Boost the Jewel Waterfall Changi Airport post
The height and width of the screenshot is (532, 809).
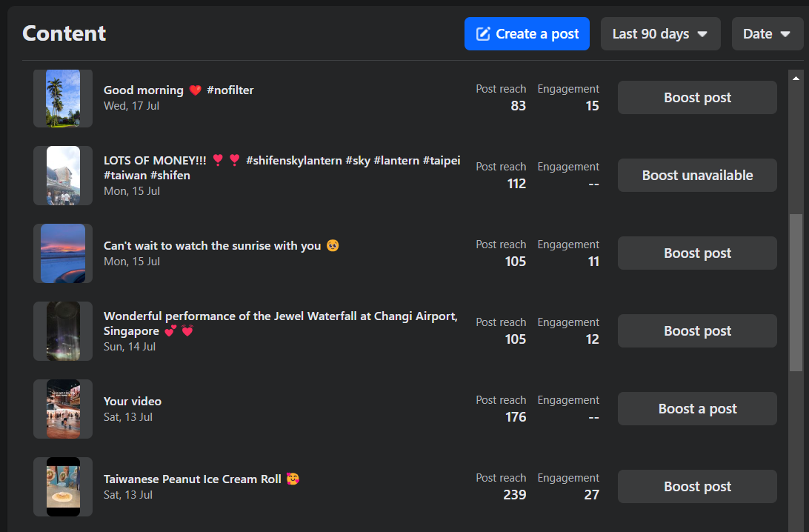point(697,331)
